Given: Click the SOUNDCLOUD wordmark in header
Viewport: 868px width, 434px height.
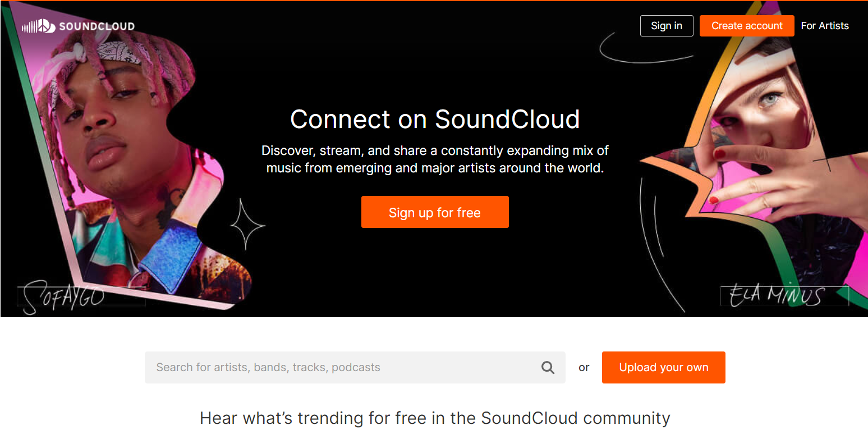Looking at the screenshot, I should coord(97,26).
